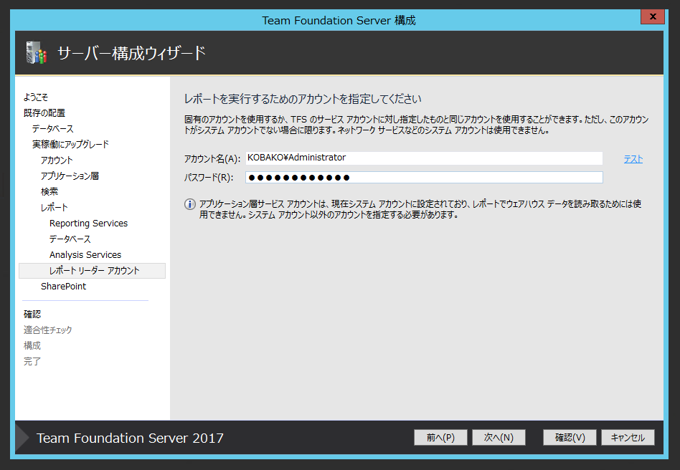Click the サーバー構成ウィザード title text
The image size is (680, 470).
(131, 53)
